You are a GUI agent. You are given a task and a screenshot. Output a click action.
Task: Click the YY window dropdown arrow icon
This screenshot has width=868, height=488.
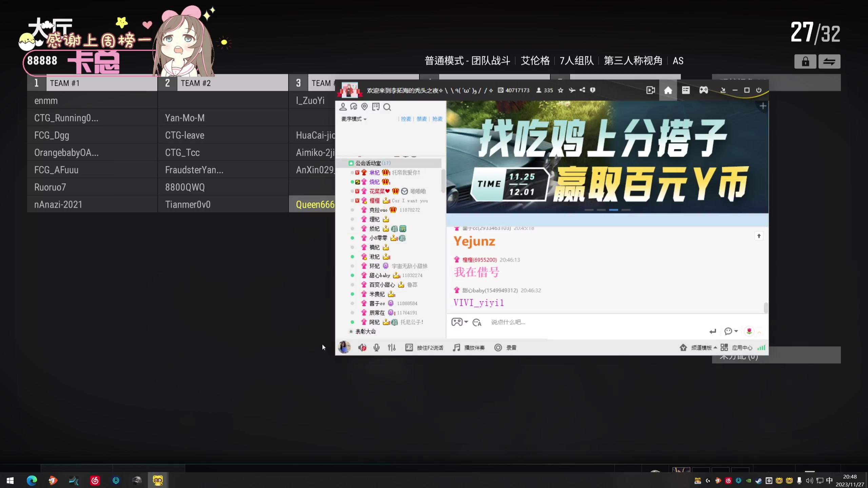tap(723, 90)
